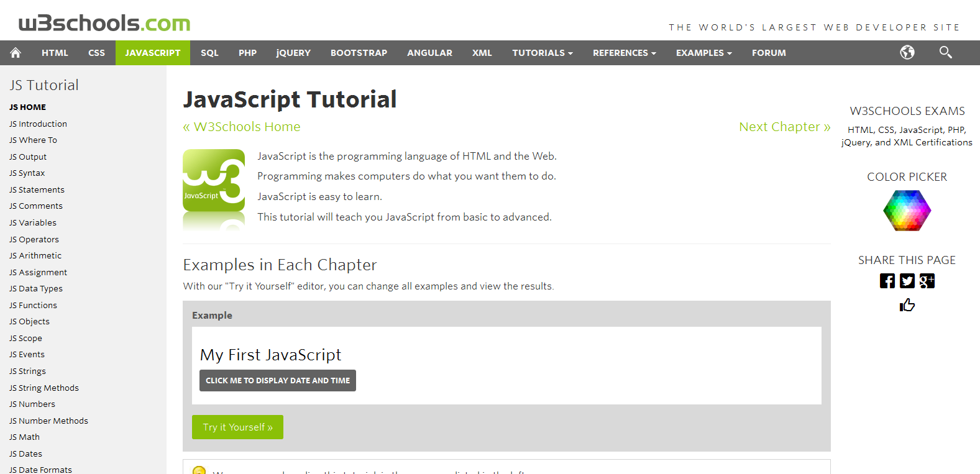Image resolution: width=980 pixels, height=474 pixels.
Task: Open JS HOME in sidebar
Action: (x=27, y=107)
